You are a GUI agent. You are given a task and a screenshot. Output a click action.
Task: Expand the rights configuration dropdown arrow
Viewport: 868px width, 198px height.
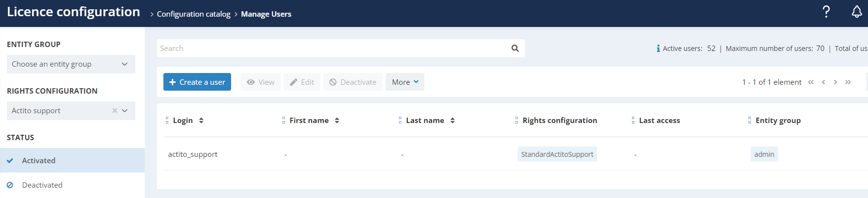coord(125,111)
